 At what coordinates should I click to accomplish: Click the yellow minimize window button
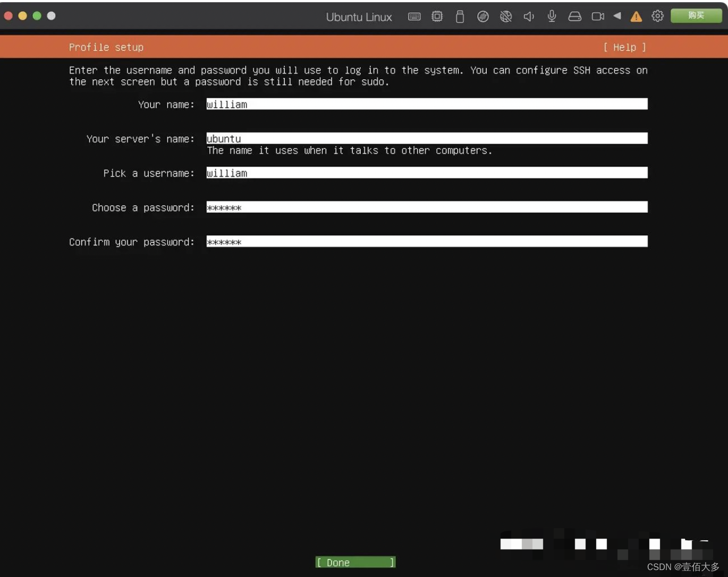22,16
